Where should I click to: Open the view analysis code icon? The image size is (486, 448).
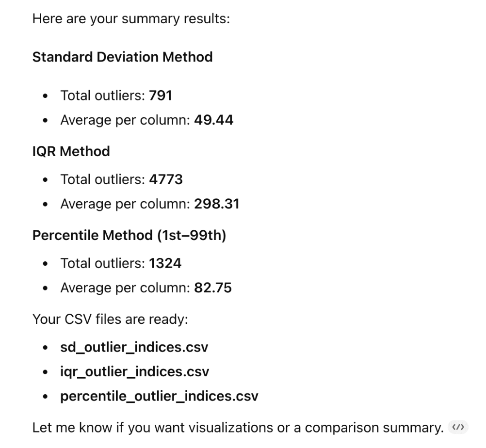(458, 427)
